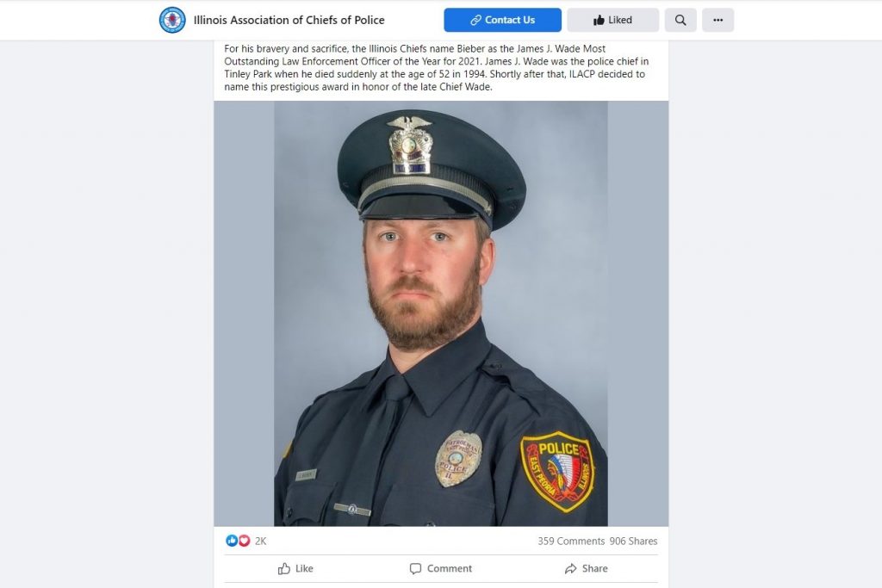Click the East Peoria police shoulder patch in photo
Screen dimensions: 882x588
[x=557, y=471]
